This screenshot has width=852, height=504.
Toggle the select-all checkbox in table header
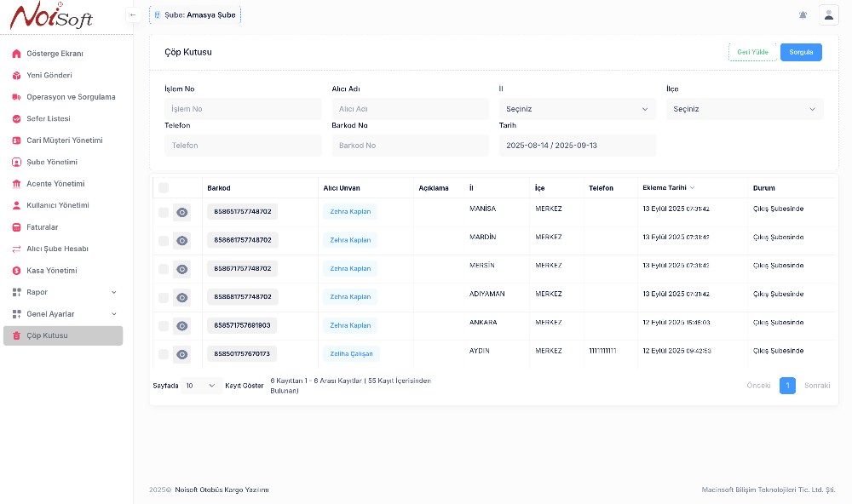coord(164,188)
